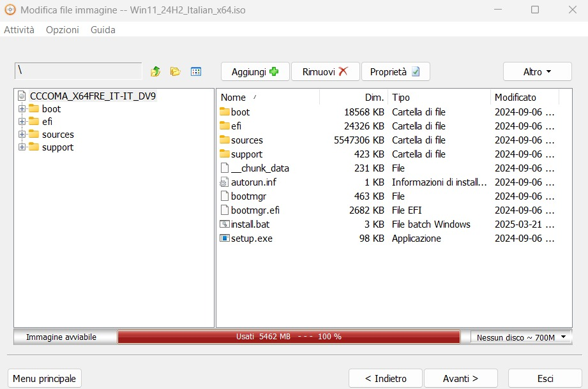This screenshot has height=389, width=588.
Task: Click the 'File batch Windows' type cell
Action: [x=431, y=224]
